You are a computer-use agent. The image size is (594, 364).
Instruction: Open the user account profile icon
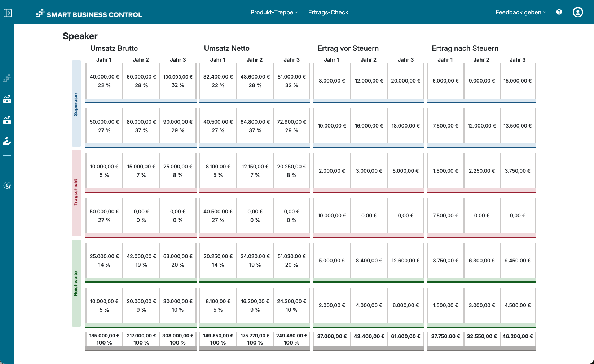click(x=577, y=12)
